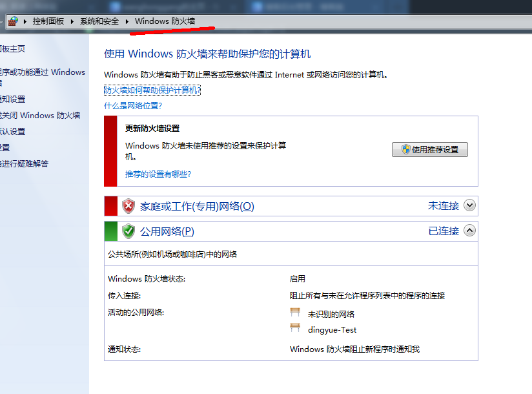Click the 更新防火墙设置 heading
The height and width of the screenshot is (394, 532).
(152, 129)
